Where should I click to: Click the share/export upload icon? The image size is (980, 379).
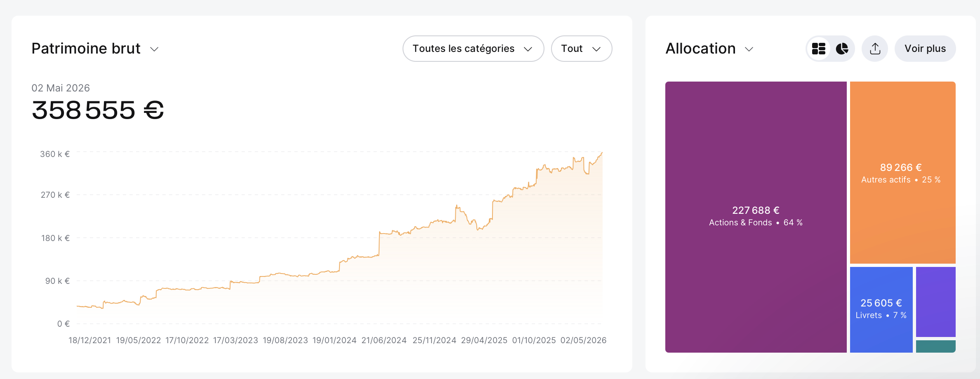coord(875,49)
